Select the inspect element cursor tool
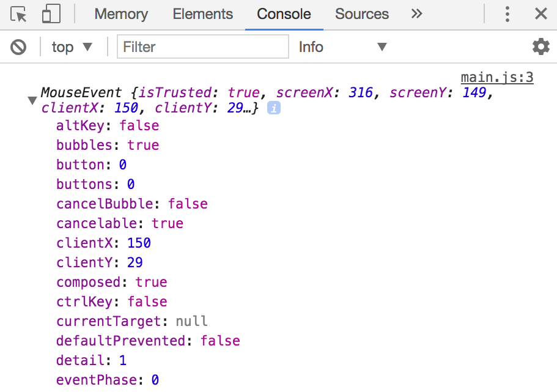The height and width of the screenshot is (392, 557). 17,14
